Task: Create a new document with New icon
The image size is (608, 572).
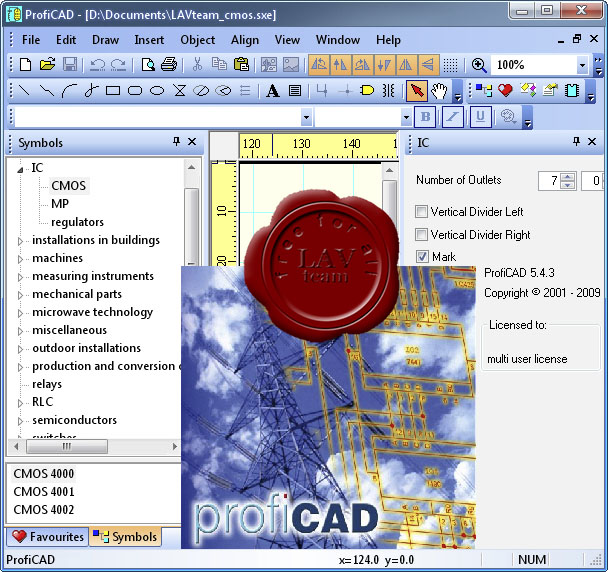Action: click(26, 64)
